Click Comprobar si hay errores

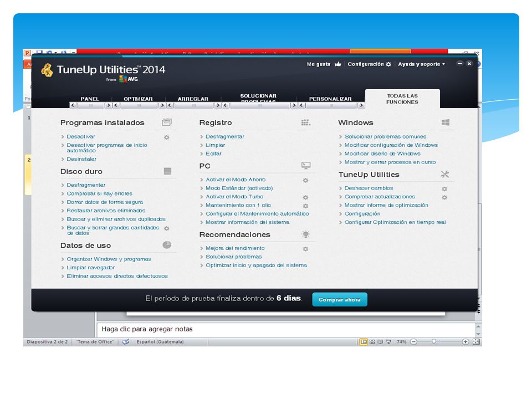[99, 193]
